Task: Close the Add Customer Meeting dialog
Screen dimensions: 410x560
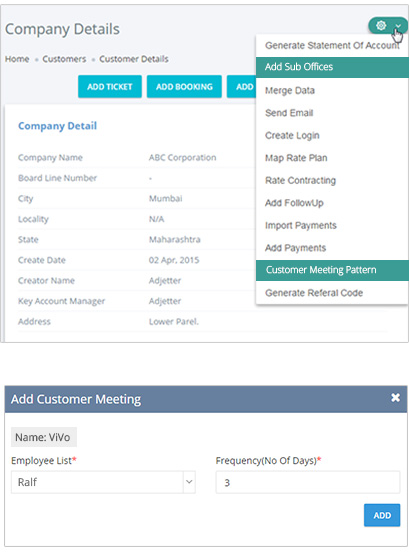Action: click(395, 398)
